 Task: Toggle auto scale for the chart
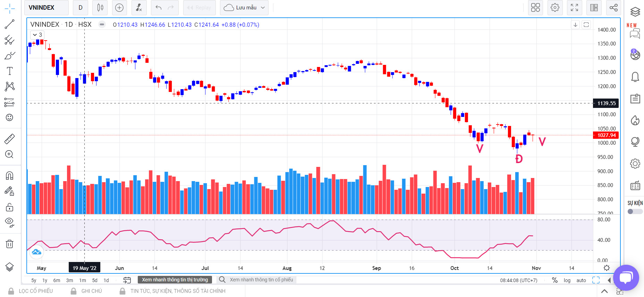coord(581,280)
